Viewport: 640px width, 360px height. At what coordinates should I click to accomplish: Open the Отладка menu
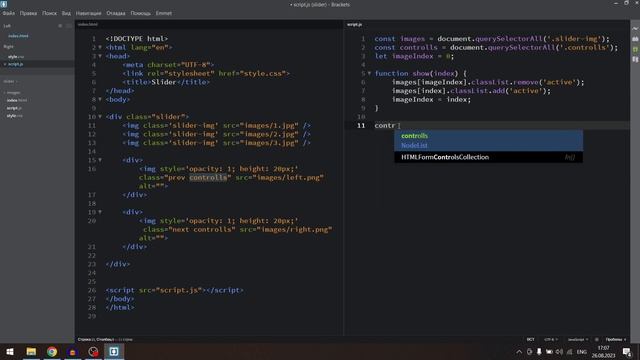pos(116,13)
